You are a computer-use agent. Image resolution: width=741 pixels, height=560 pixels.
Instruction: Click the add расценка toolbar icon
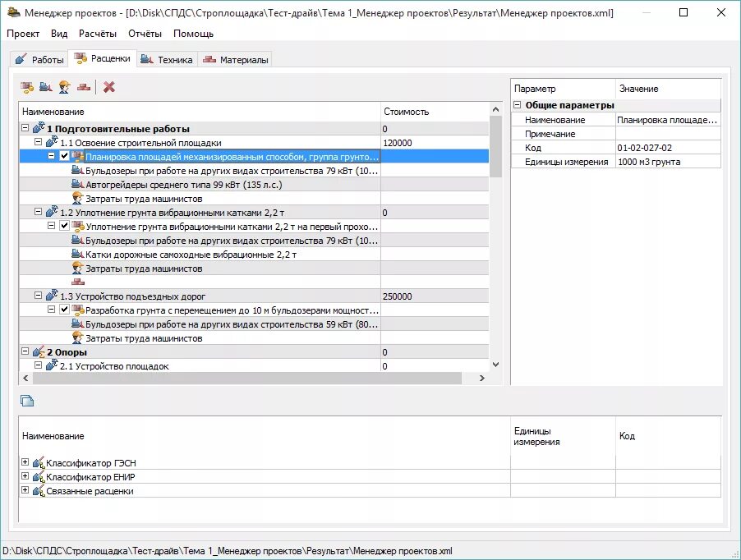tap(26, 86)
